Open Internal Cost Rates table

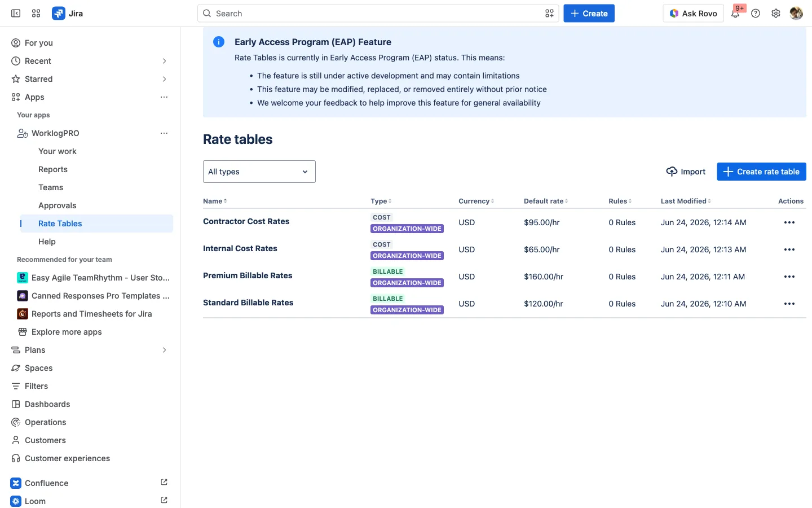coord(240,248)
